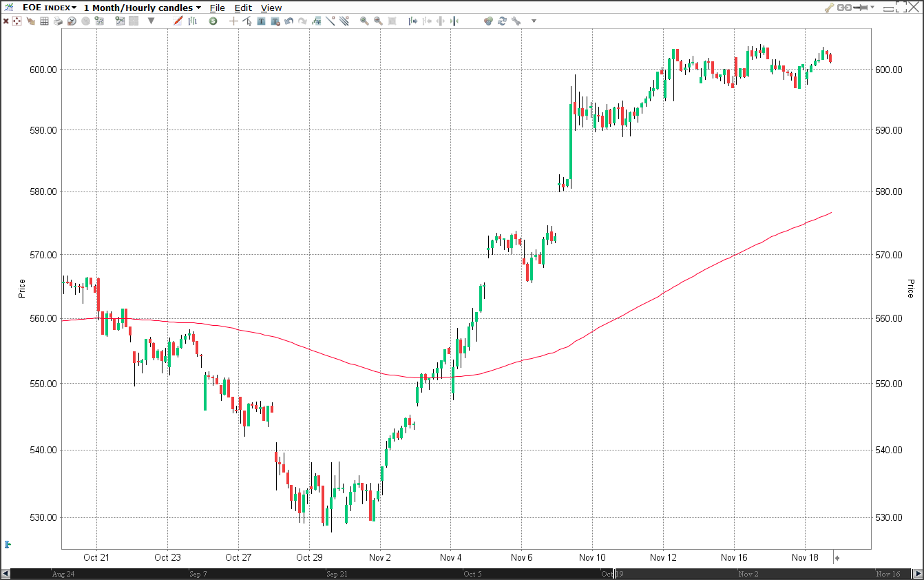924x580 pixels.
Task: Click the last blue bar-spacing arrow icon
Action: pyautogui.click(x=454, y=21)
